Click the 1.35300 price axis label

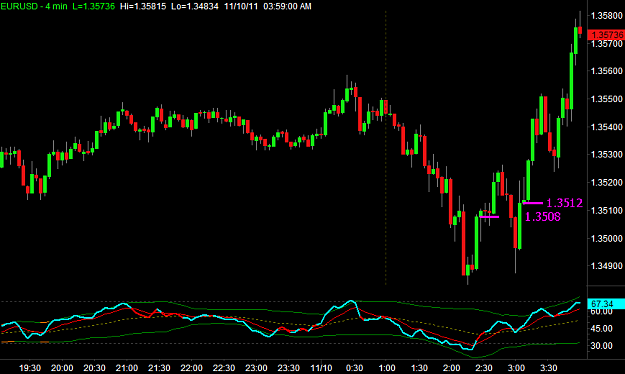coord(607,154)
